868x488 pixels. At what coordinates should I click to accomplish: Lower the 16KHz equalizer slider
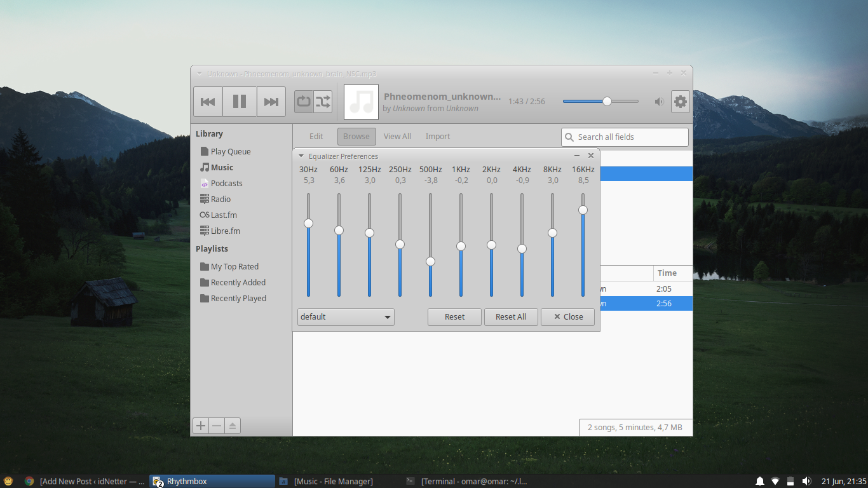(x=583, y=210)
